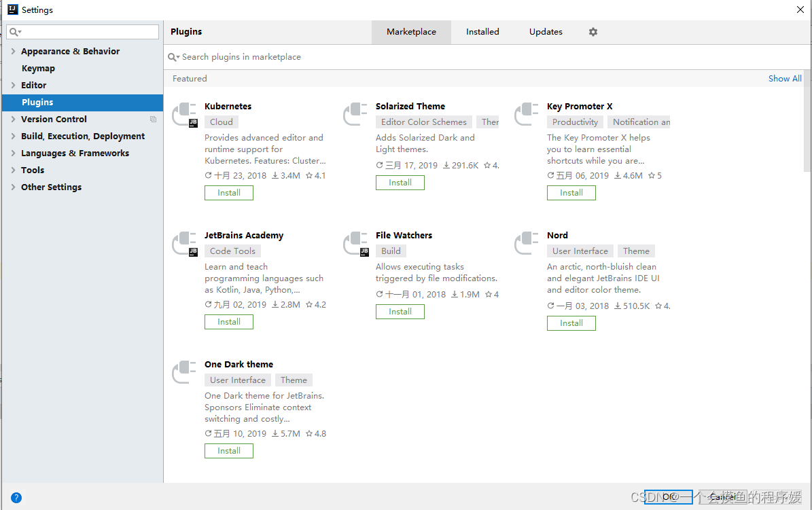The width and height of the screenshot is (812, 510).
Task: Focus the Search plugins in marketplace field
Action: click(487, 57)
